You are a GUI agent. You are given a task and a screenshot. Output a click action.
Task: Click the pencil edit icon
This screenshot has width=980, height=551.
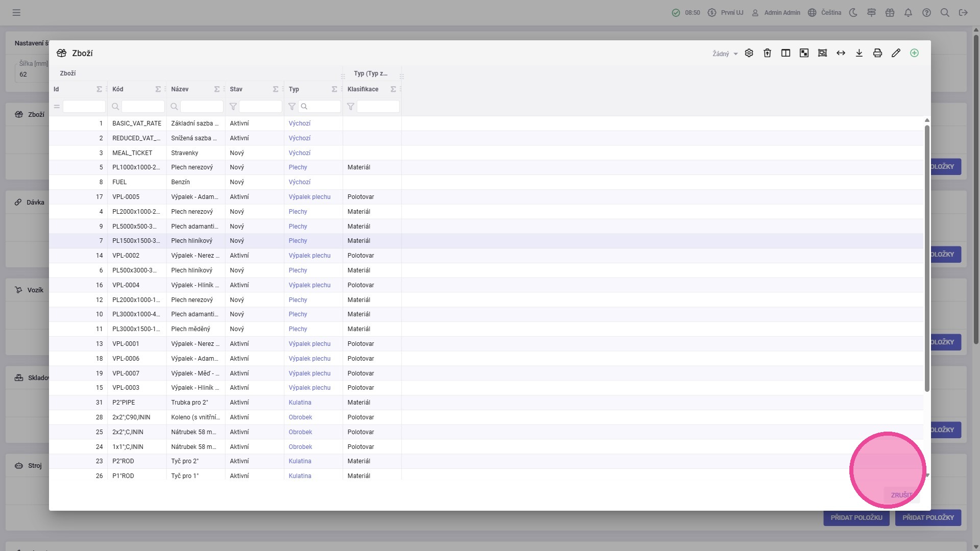pyautogui.click(x=896, y=53)
